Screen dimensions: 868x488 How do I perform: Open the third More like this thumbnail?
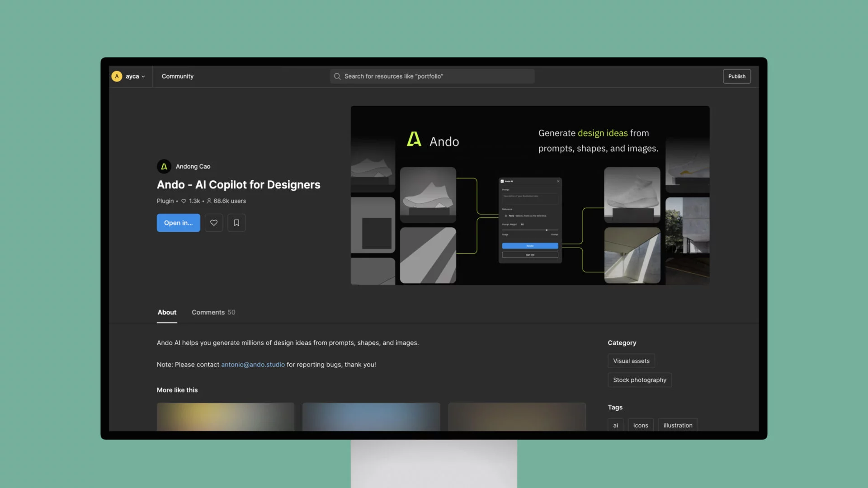coord(517,417)
